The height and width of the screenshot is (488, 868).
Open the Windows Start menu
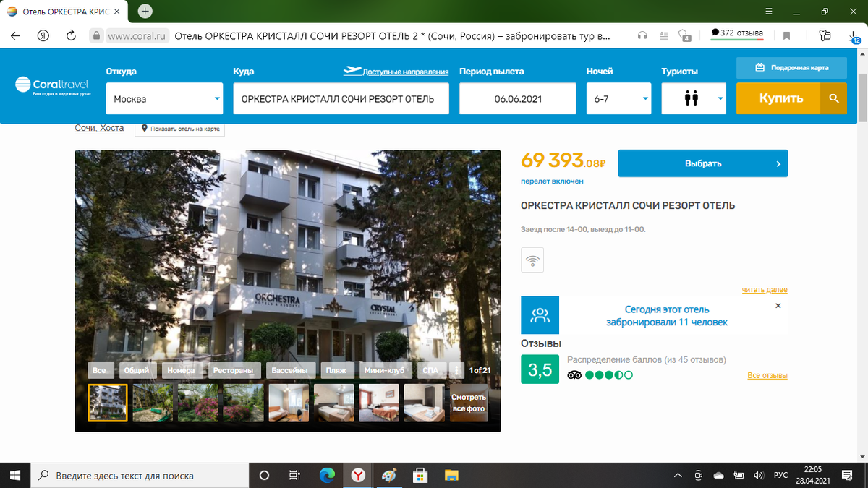tap(16, 475)
